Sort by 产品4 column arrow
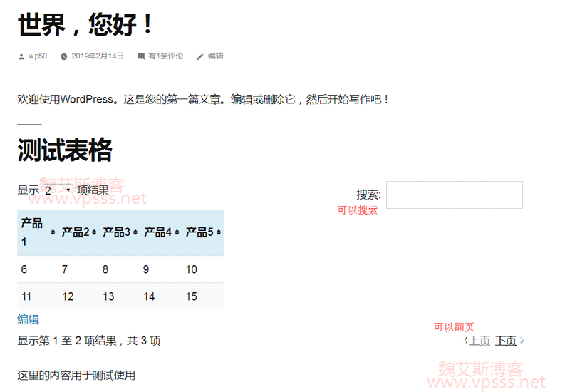 coord(177,232)
